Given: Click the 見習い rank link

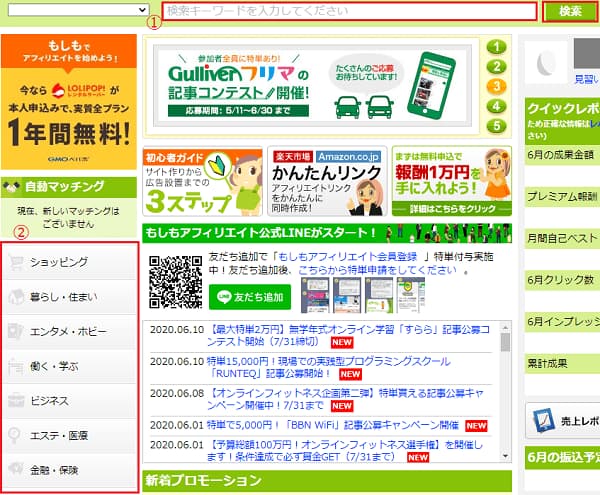Looking at the screenshot, I should 587,79.
